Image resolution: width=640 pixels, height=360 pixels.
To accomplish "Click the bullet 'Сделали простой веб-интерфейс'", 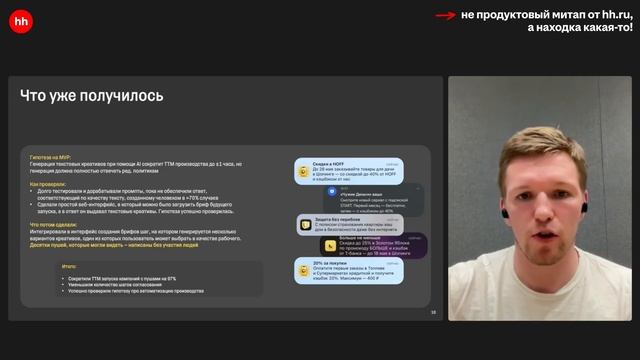I will point(136,208).
